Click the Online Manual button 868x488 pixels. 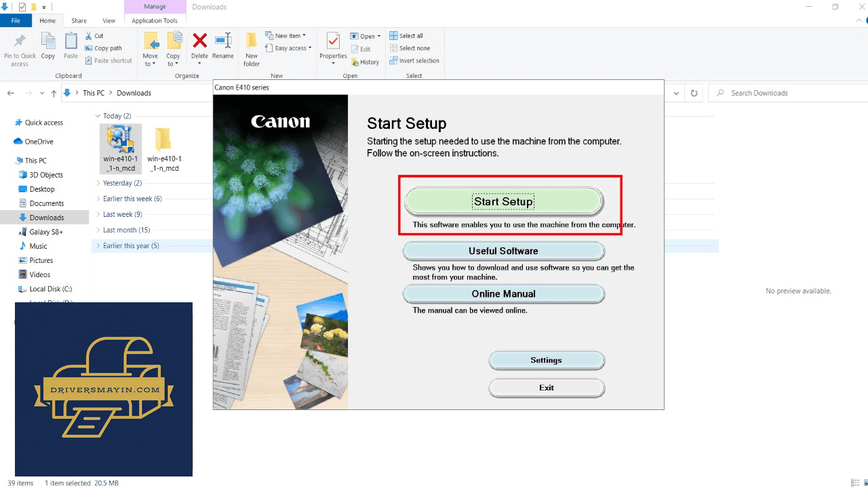click(x=503, y=293)
